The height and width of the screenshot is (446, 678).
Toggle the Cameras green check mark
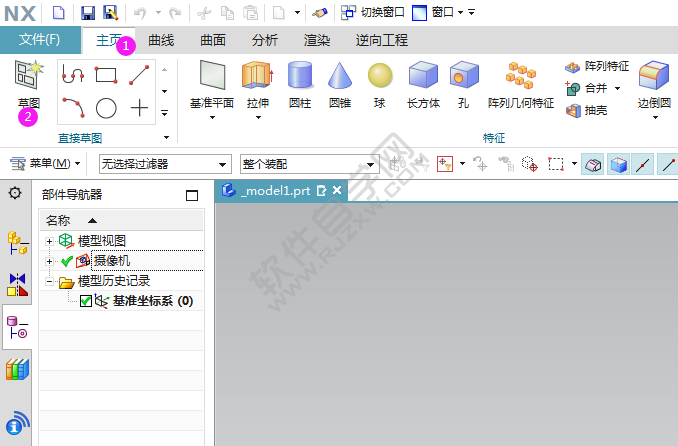(x=67, y=261)
